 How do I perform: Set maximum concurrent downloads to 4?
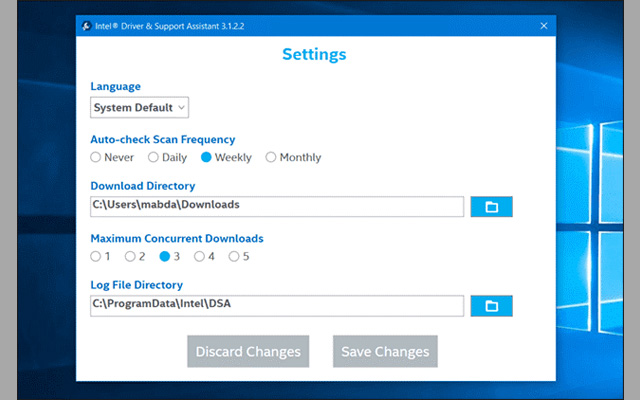click(200, 256)
